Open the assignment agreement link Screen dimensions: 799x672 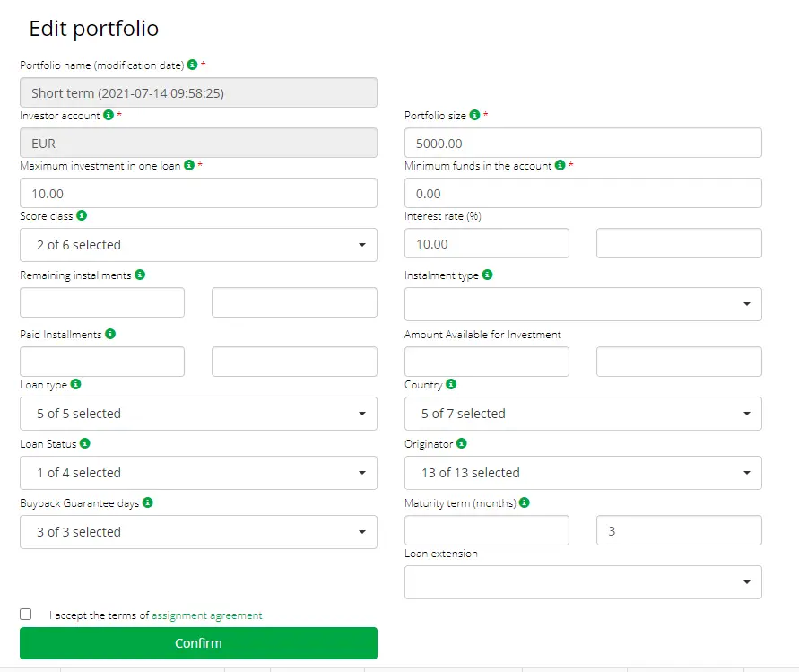207,615
